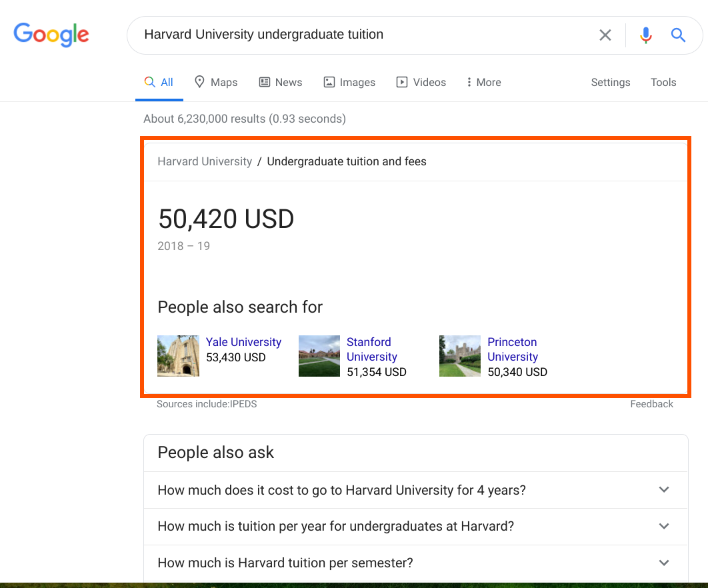The height and width of the screenshot is (588, 708).
Task: Click the '2018 – 19' year label
Action: click(183, 246)
